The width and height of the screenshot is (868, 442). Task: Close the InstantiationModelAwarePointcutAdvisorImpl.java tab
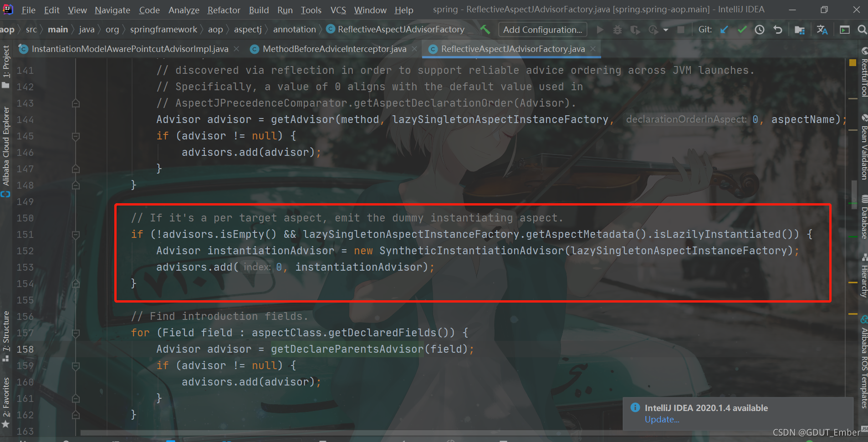point(236,49)
